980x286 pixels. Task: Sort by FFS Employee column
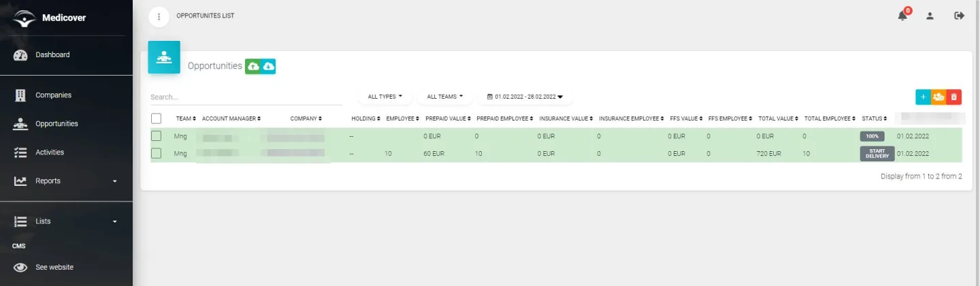coord(731,118)
